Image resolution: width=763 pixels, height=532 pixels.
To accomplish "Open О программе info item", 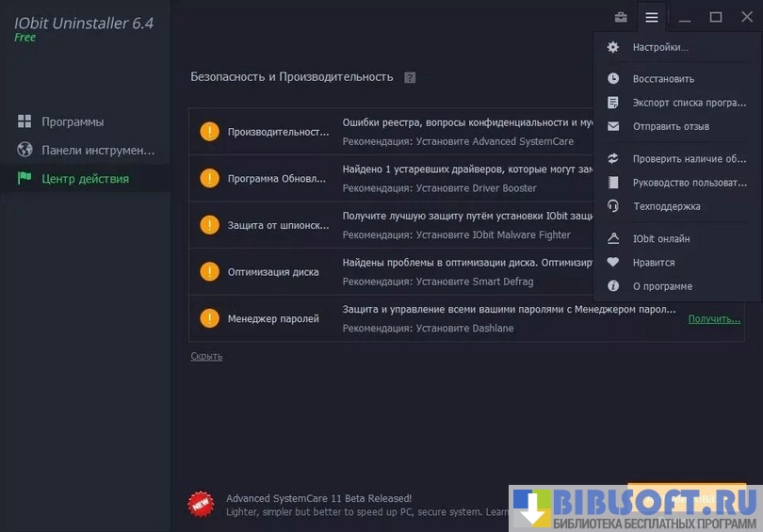I will click(x=661, y=286).
